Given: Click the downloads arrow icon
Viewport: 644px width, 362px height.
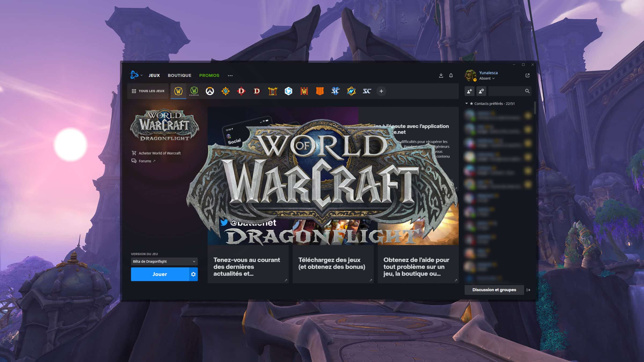Looking at the screenshot, I should [x=441, y=76].
